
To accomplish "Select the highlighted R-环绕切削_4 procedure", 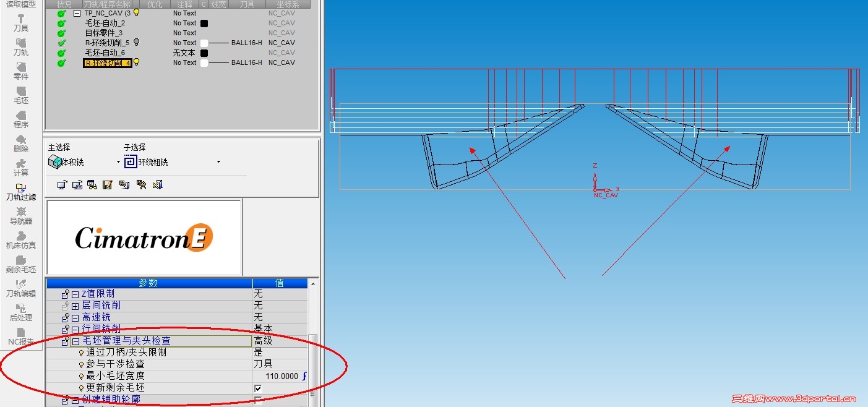I will pos(108,62).
